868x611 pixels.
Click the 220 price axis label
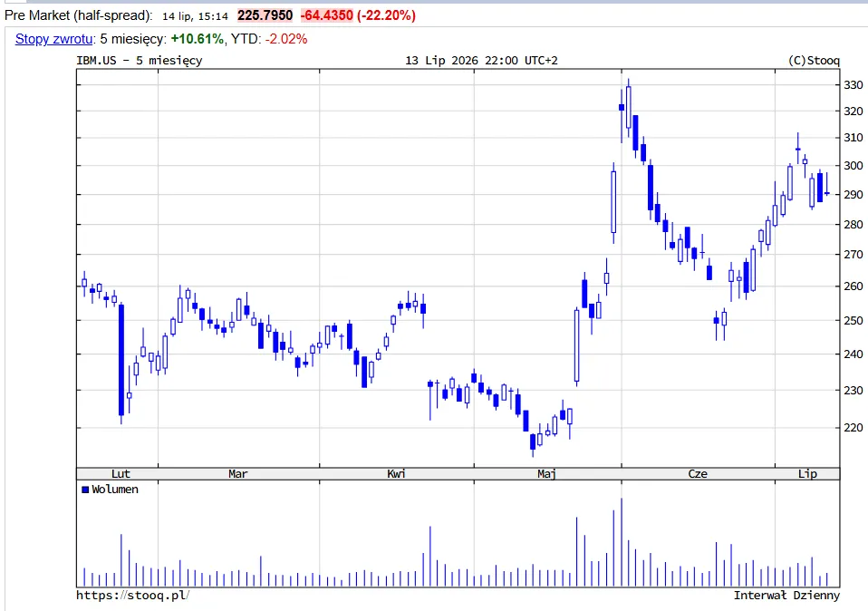[854, 428]
